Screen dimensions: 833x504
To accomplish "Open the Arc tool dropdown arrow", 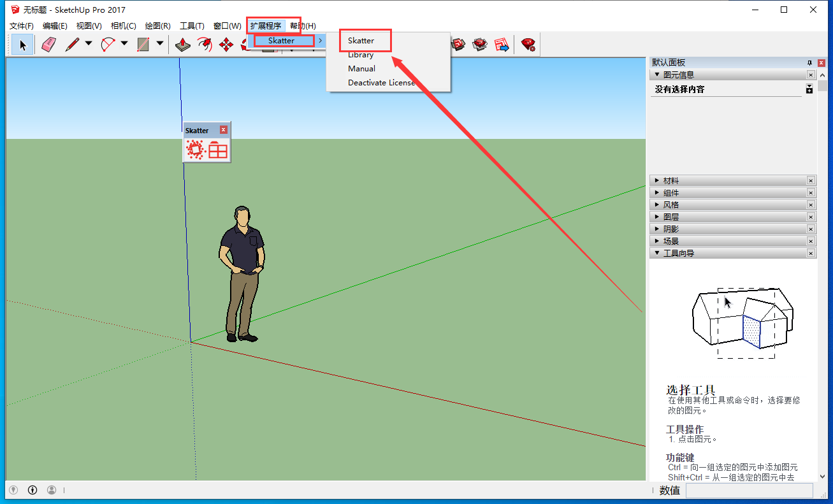I will tap(124, 44).
